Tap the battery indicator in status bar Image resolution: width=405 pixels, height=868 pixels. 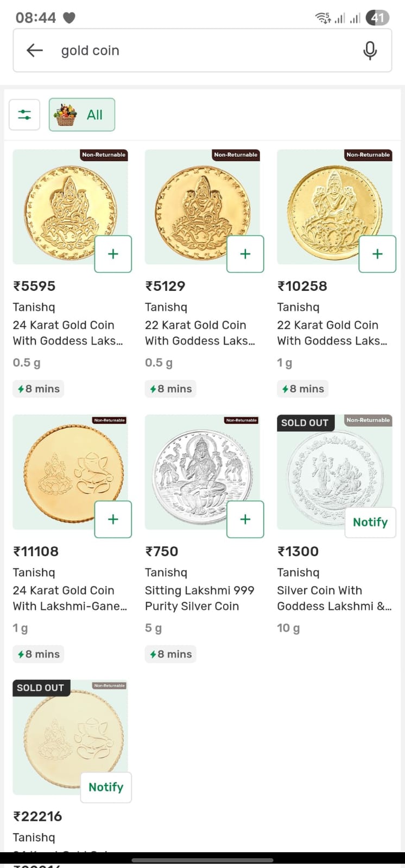[x=377, y=18]
